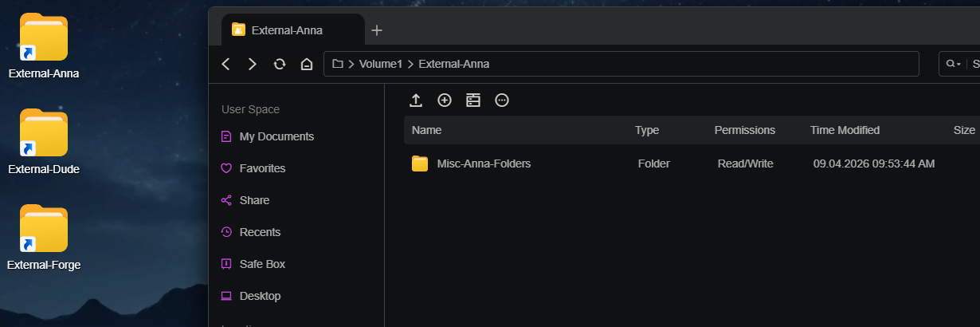Select the Misc-Anna-Folders row name
The height and width of the screenshot is (327, 980).
pyautogui.click(x=484, y=163)
